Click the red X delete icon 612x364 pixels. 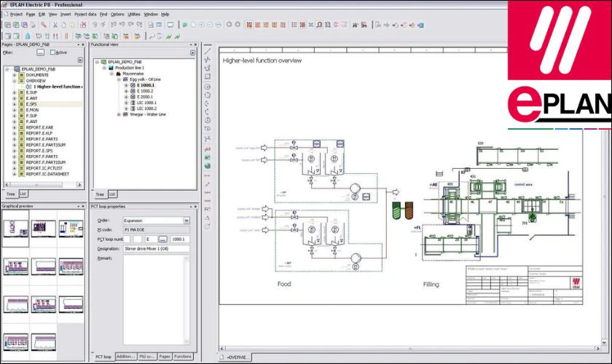pyautogui.click(x=83, y=25)
